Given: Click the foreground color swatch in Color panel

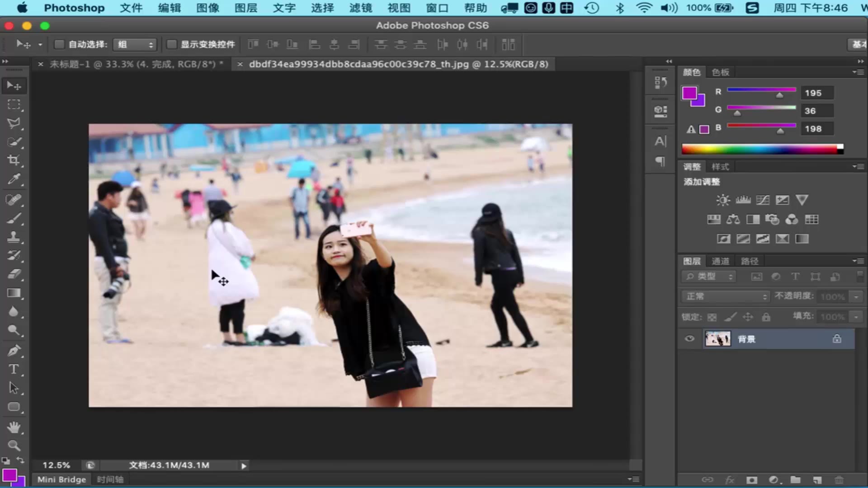Looking at the screenshot, I should click(x=689, y=93).
